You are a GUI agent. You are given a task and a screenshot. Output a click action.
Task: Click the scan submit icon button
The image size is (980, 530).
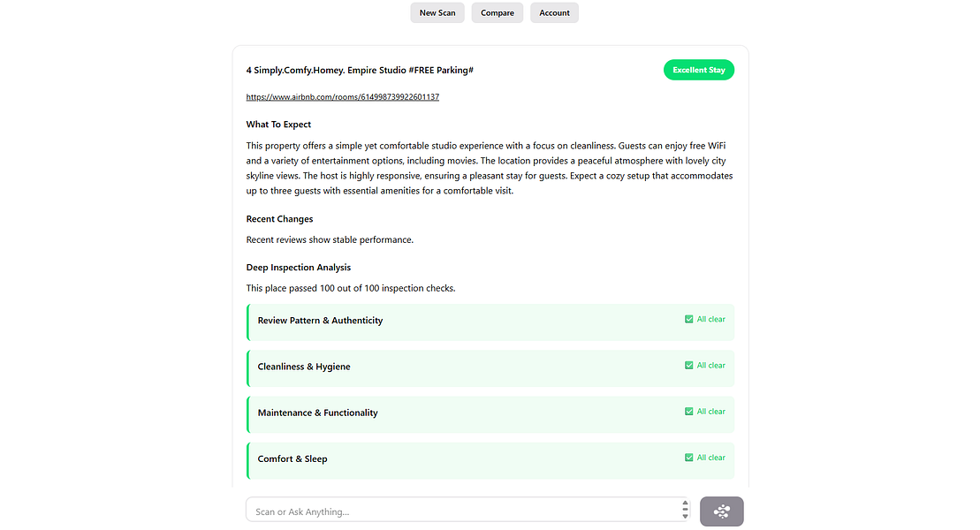[x=721, y=511]
